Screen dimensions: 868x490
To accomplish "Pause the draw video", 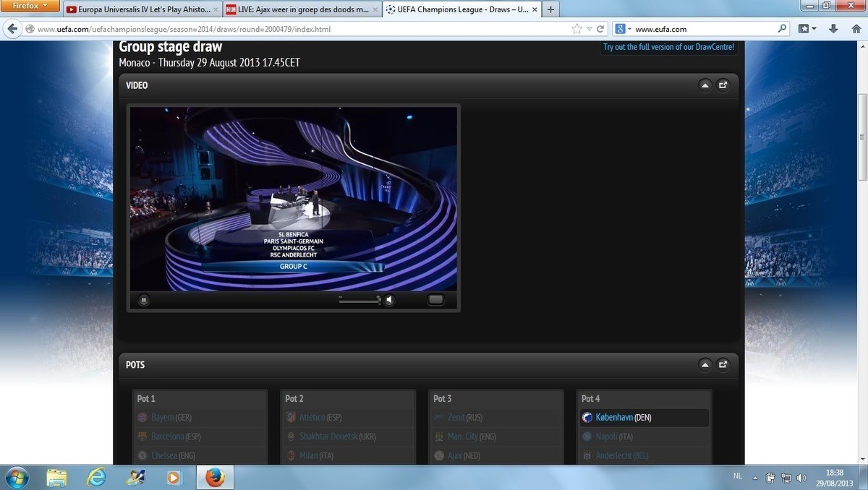I will coord(144,300).
